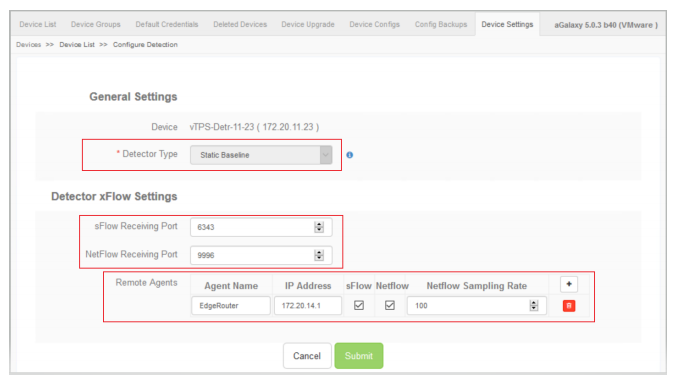Click the IP Address field 172.20.14.1
This screenshot has height=381, width=679.
tap(308, 306)
